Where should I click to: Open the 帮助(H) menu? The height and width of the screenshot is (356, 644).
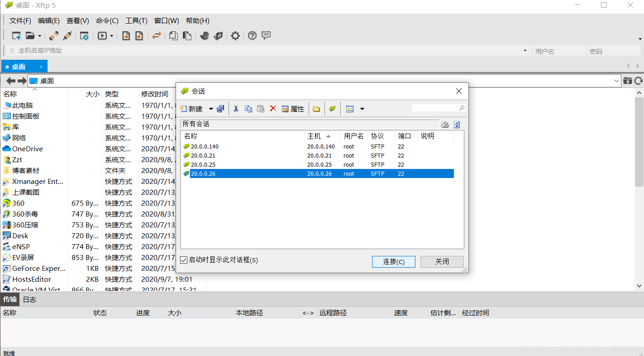[198, 21]
